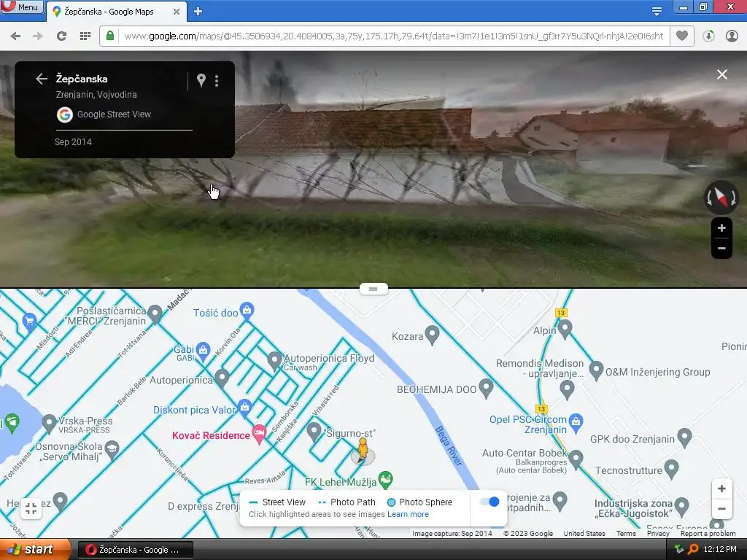Image resolution: width=747 pixels, height=560 pixels.
Task: Select the Kovač Residence hotel marker
Action: point(259,433)
